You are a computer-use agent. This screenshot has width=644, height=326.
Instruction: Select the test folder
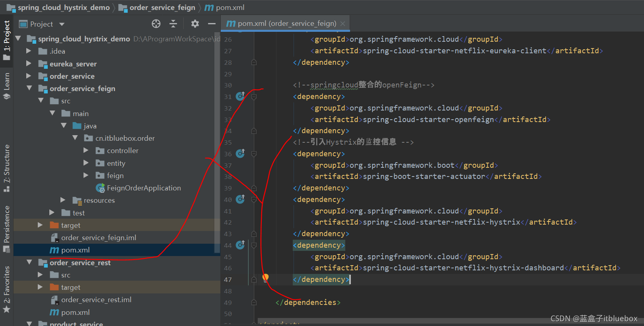pyautogui.click(x=73, y=213)
